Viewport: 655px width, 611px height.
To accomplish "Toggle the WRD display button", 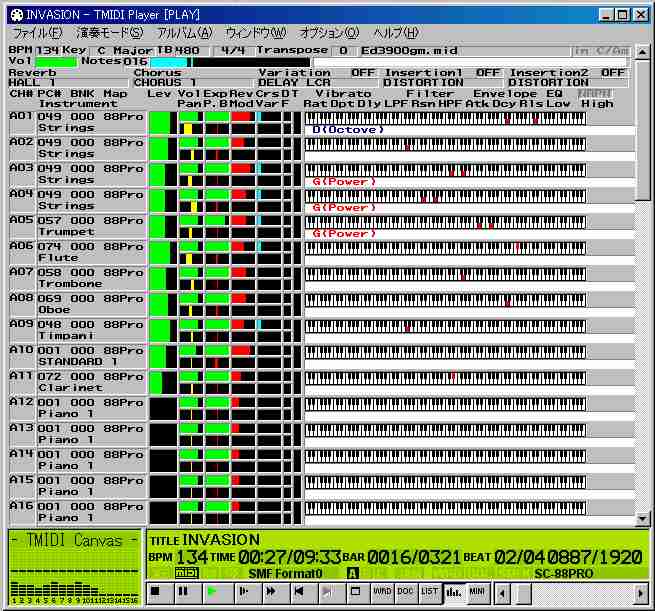I will [382, 592].
